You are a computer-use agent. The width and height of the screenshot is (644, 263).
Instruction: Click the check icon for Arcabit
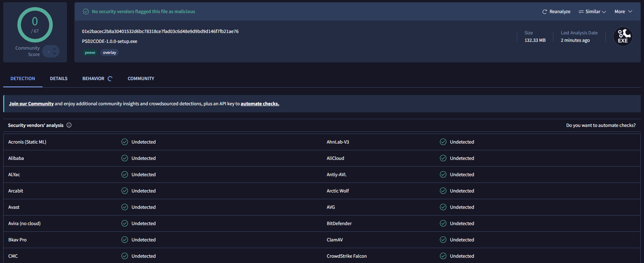point(125,191)
